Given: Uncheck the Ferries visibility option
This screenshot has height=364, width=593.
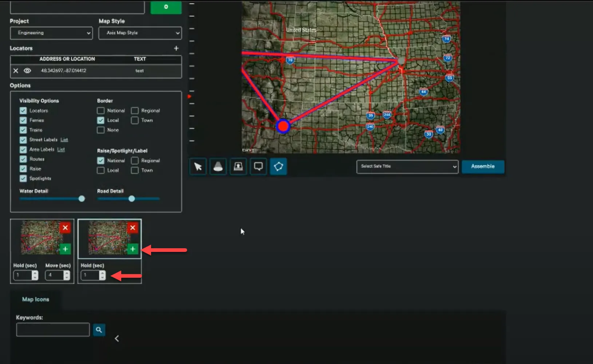Looking at the screenshot, I should click(23, 120).
